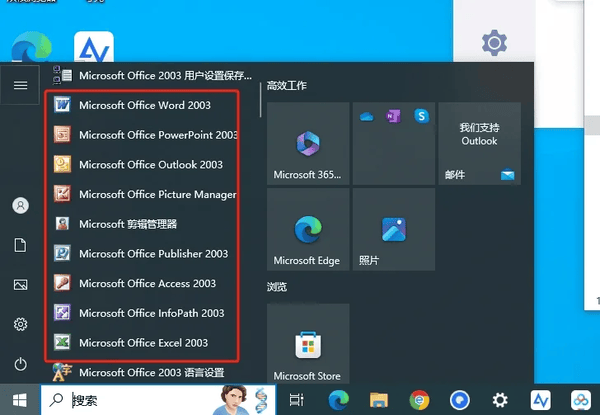Open Task View on the taskbar
The width and height of the screenshot is (600, 415).
[297, 400]
